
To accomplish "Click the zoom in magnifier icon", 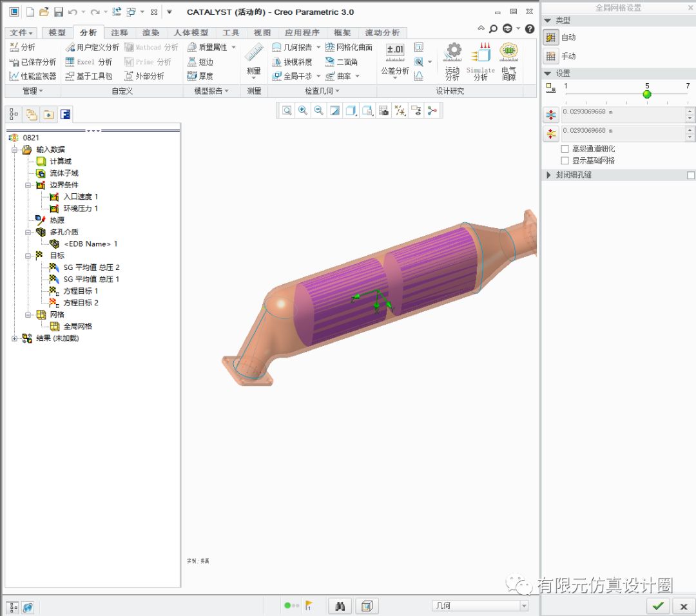I will [302, 110].
